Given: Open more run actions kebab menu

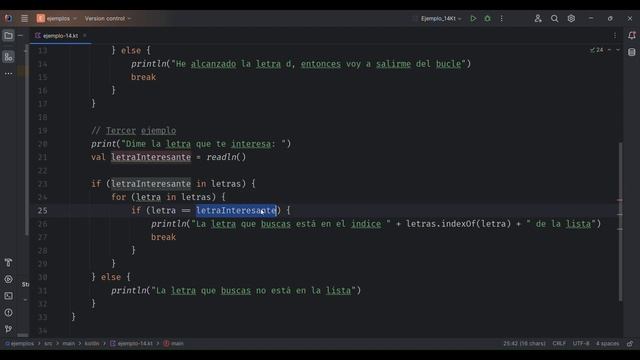Looking at the screenshot, I should [502, 18].
